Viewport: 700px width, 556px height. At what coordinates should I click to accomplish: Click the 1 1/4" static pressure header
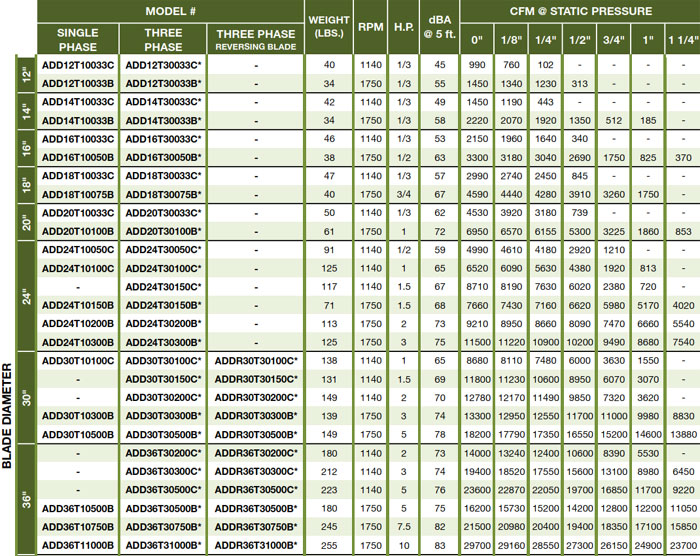[683, 40]
